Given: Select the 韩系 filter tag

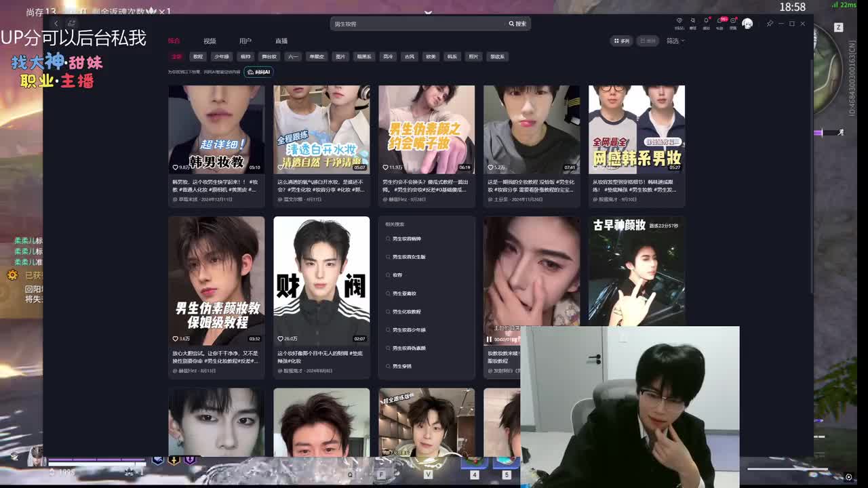Looking at the screenshot, I should [x=452, y=57].
